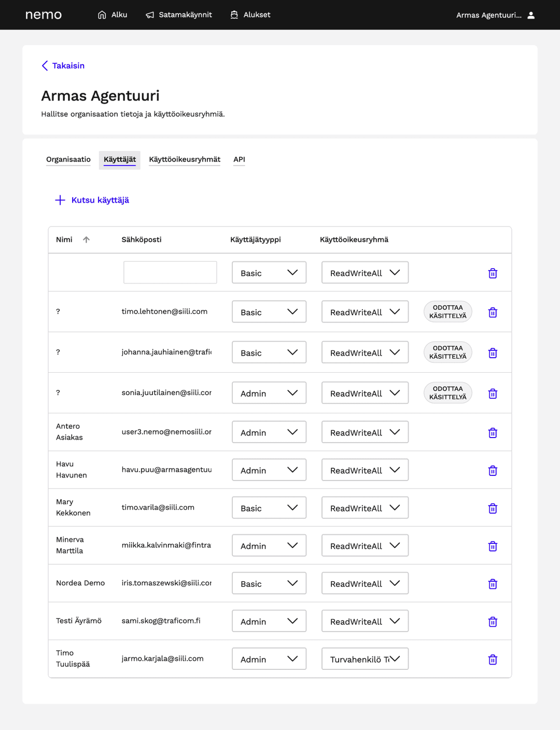The height and width of the screenshot is (730, 560).
Task: Trash the Mary Kekkonen user row
Action: 493,509
